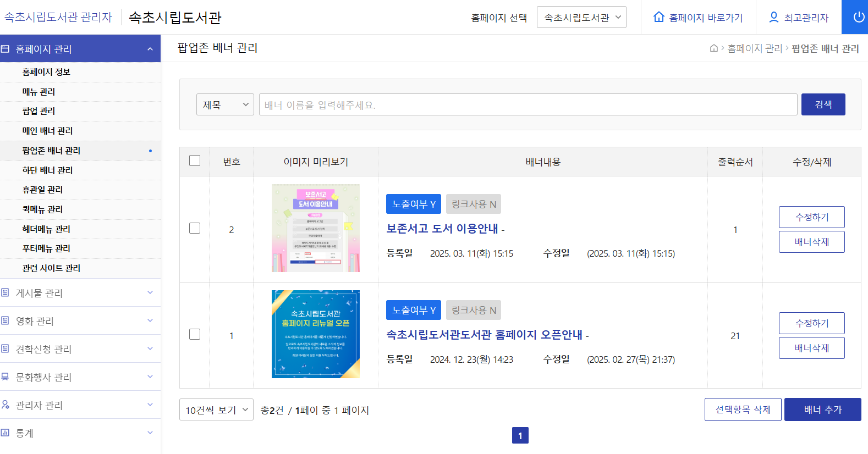Click 배너삭제 for 보존서고 도서 이용안내
Image resolution: width=868 pixels, height=454 pixels.
coord(811,242)
